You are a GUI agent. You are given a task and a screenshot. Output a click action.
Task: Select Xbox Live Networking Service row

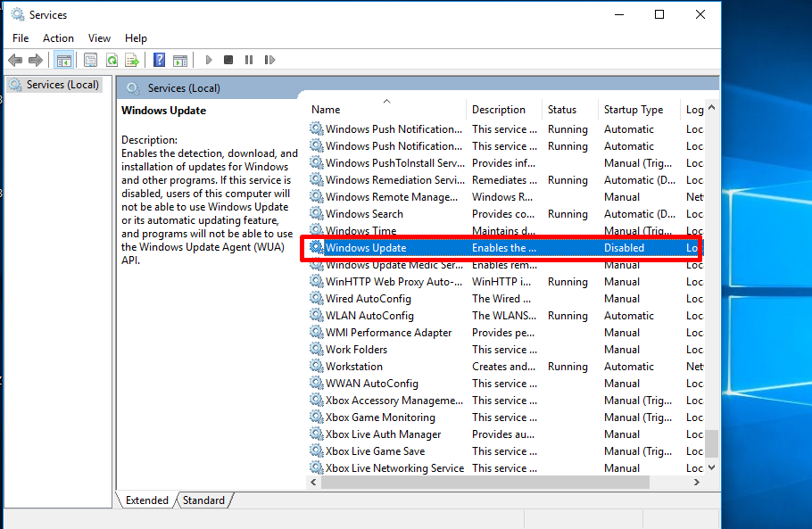pos(505,468)
